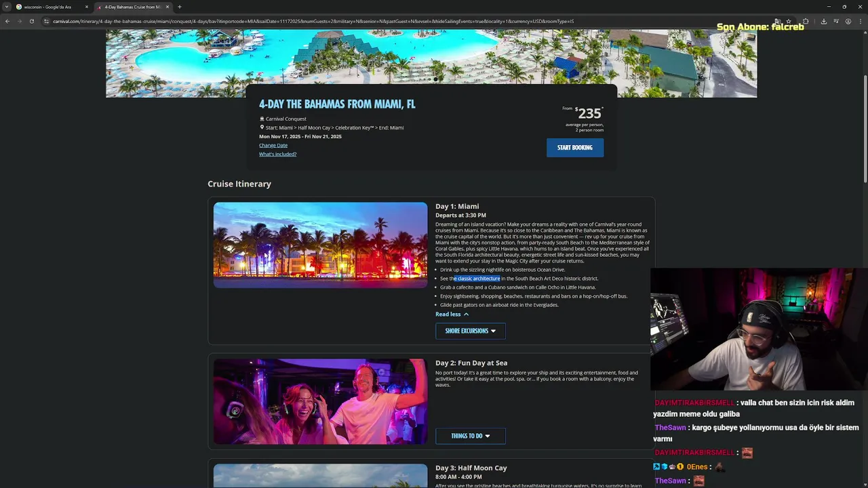Screen dimensions: 868x488
Task: Open the What's included? link
Action: click(x=277, y=154)
